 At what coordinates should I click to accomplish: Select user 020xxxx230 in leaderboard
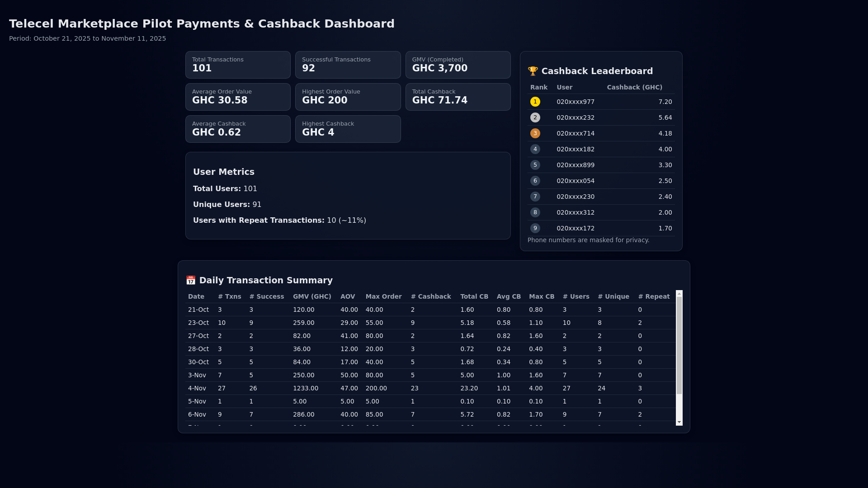pyautogui.click(x=576, y=197)
